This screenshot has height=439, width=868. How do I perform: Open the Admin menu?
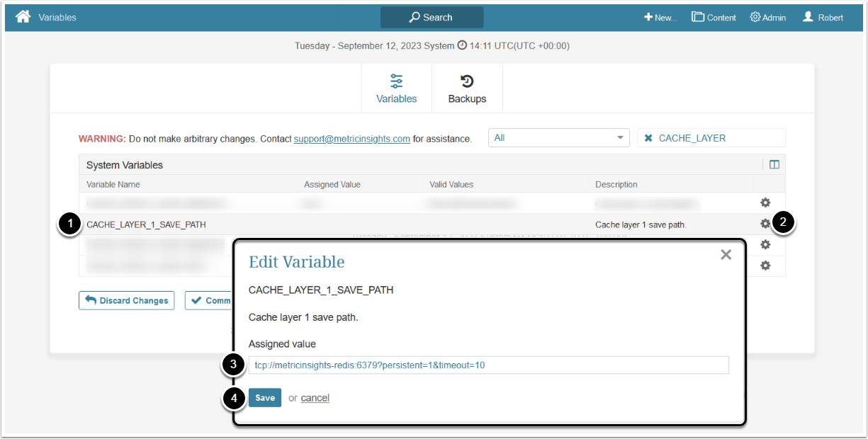tap(768, 18)
